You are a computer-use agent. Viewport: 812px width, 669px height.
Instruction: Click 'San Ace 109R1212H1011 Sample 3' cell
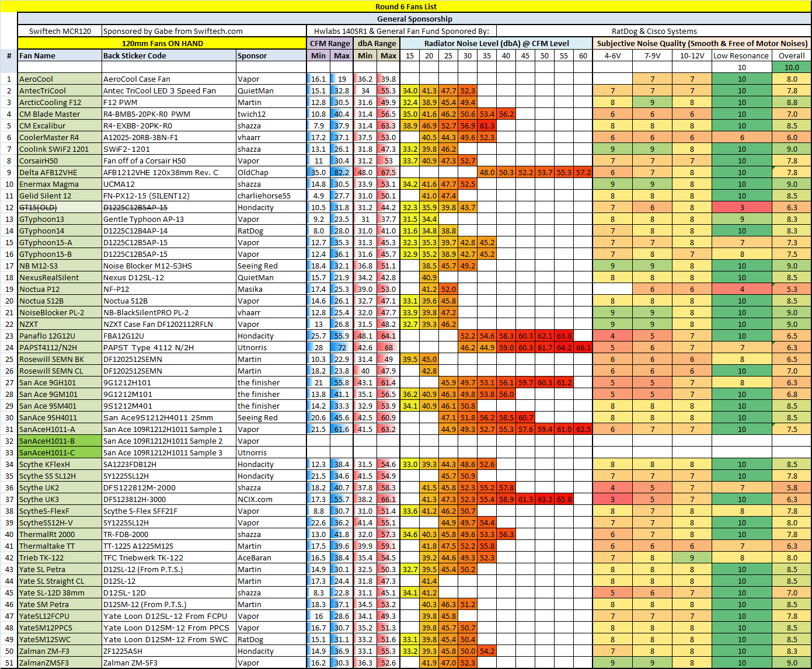[169, 452]
